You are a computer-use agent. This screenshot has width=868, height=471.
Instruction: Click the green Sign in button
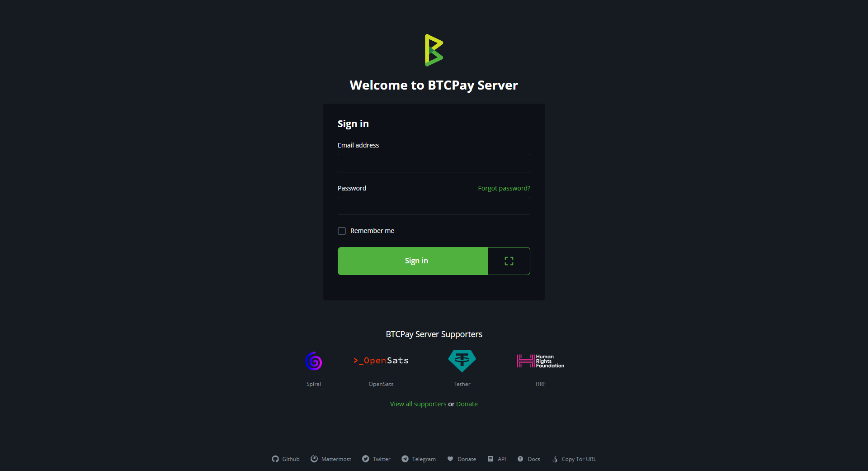[413, 261]
